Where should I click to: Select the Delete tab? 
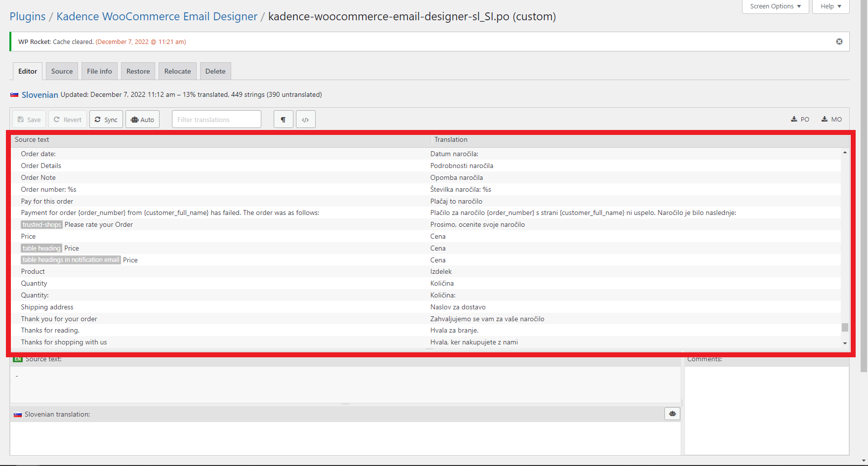(215, 71)
